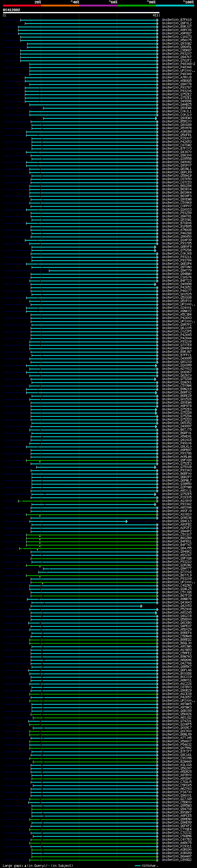Open hit UniRef100_Q9FXL2
The height and width of the screenshot is (868, 197).
point(176,23)
